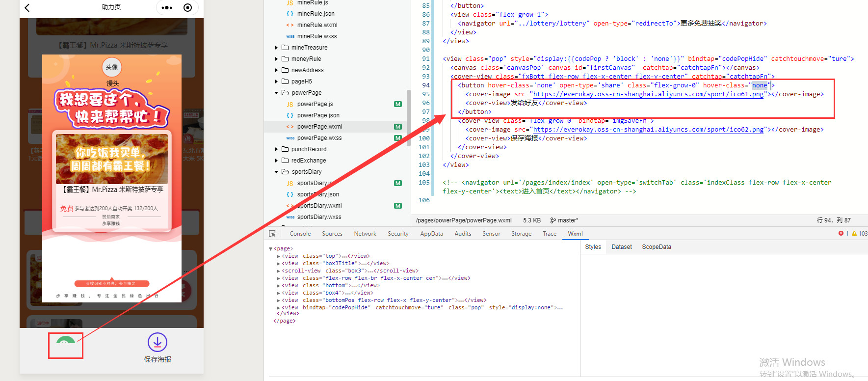
Task: Switch to the Sensor tab
Action: click(491, 234)
